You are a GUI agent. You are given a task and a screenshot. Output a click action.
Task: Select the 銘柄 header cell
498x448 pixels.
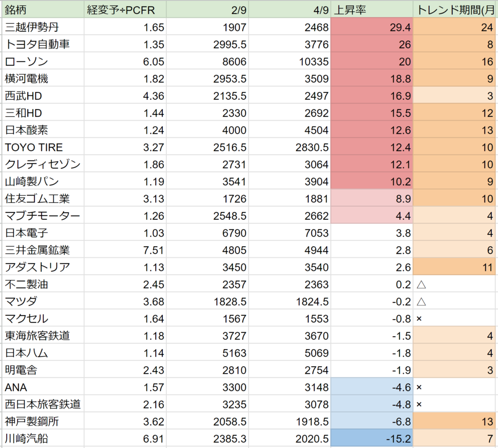(43, 10)
